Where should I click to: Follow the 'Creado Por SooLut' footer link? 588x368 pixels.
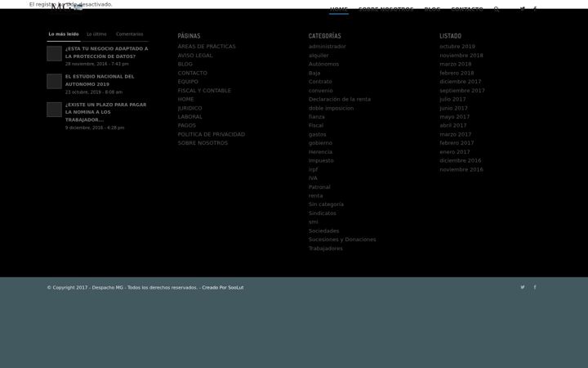pyautogui.click(x=223, y=288)
